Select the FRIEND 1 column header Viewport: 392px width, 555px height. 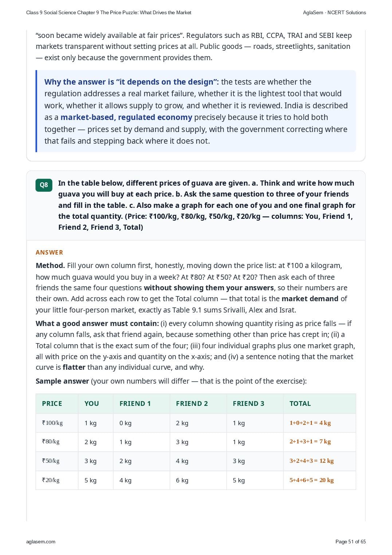pyautogui.click(x=135, y=404)
